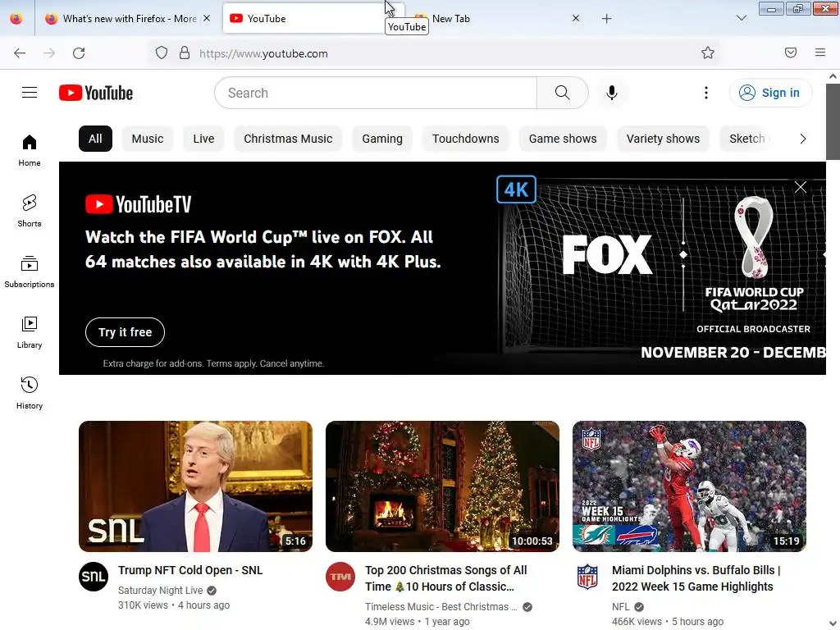Close the What's new with Firefox tab

[x=207, y=18]
